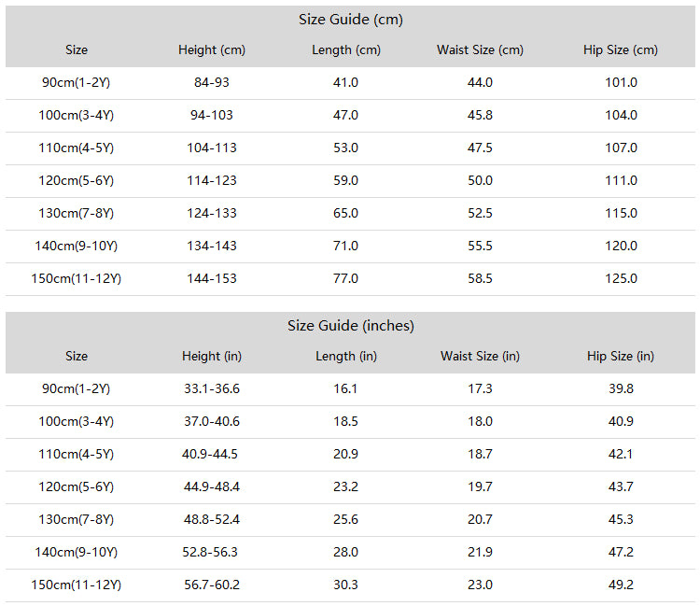Select the Height (cm) column header
Screen dimensions: 700x606
[212, 50]
